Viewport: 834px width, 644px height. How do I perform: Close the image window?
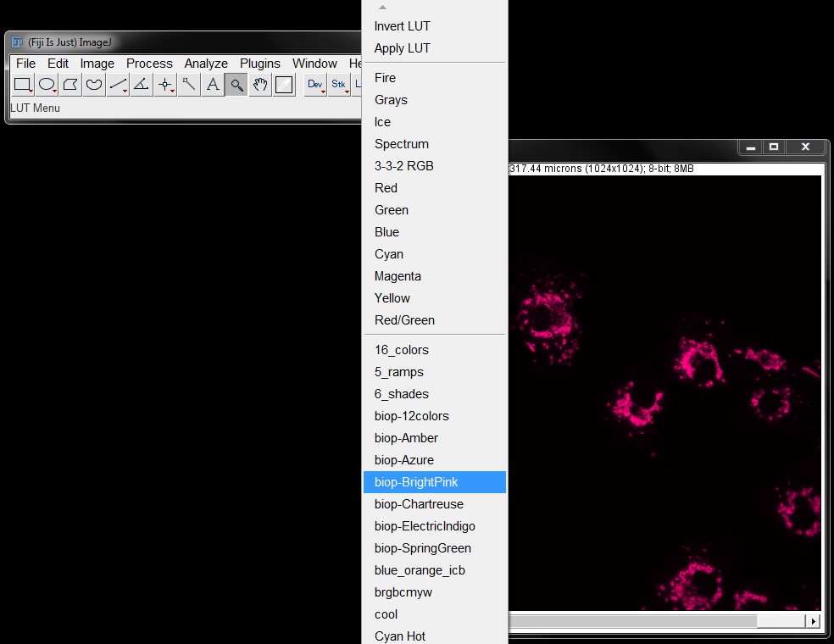click(805, 147)
